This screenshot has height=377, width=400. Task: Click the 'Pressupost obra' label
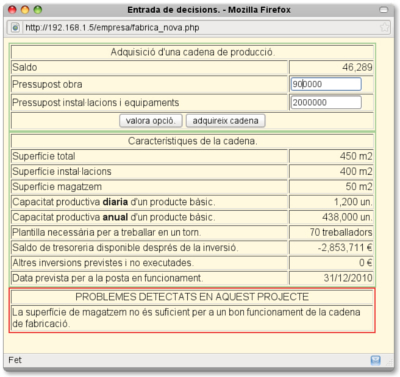47,84
